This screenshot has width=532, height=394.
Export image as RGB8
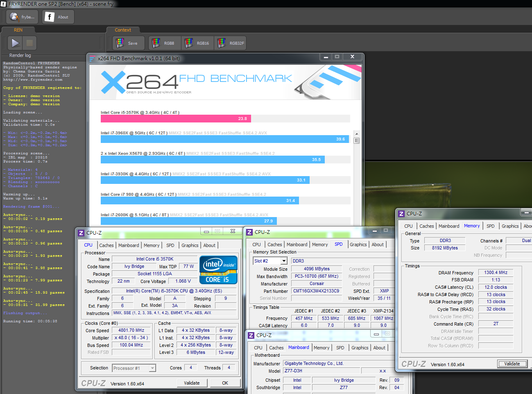(165, 43)
